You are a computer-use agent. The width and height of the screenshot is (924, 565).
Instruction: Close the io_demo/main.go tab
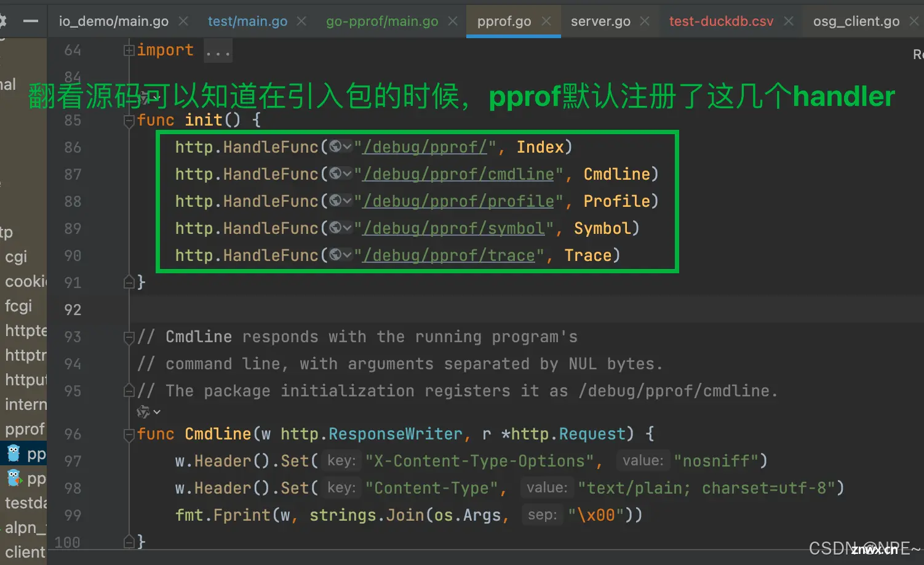coord(183,22)
